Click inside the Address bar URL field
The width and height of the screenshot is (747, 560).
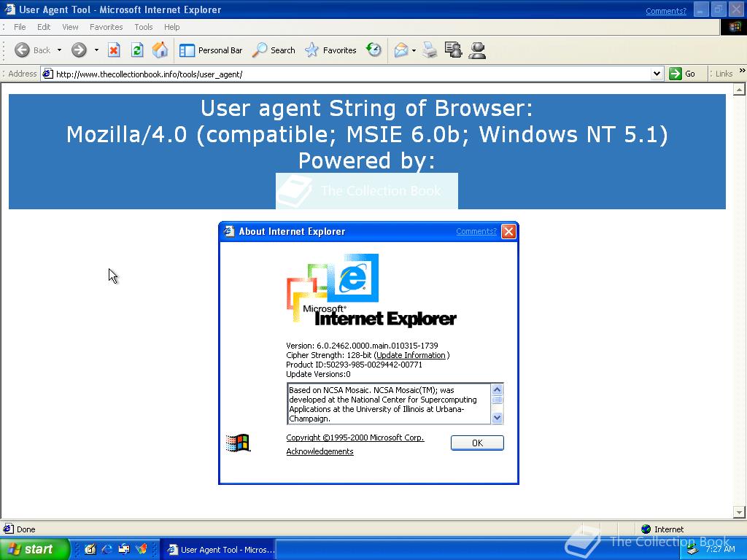[x=352, y=74]
